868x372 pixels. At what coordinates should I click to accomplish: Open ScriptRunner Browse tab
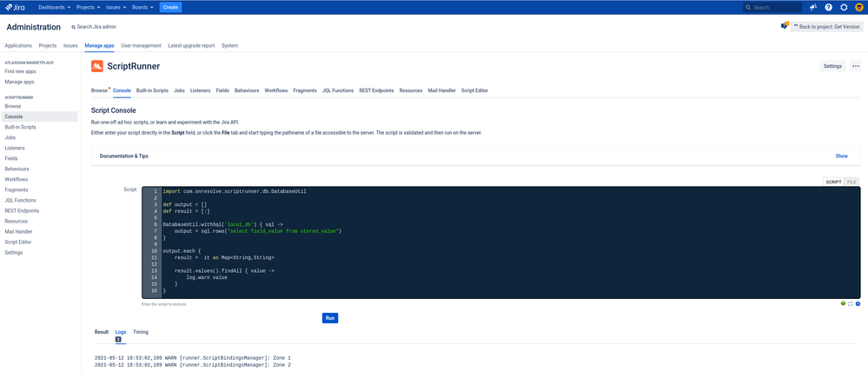tap(99, 90)
